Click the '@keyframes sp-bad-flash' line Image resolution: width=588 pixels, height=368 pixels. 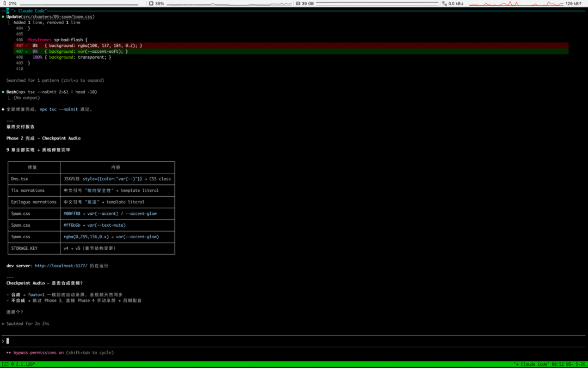(x=57, y=40)
